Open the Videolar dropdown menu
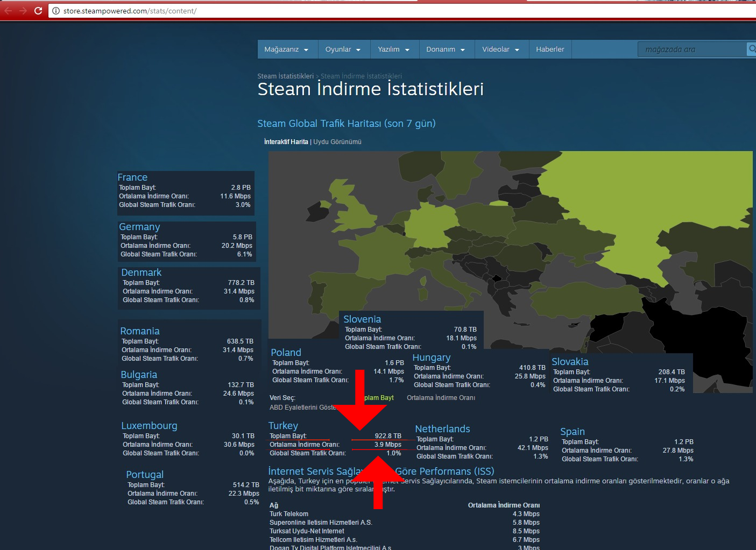 501,49
